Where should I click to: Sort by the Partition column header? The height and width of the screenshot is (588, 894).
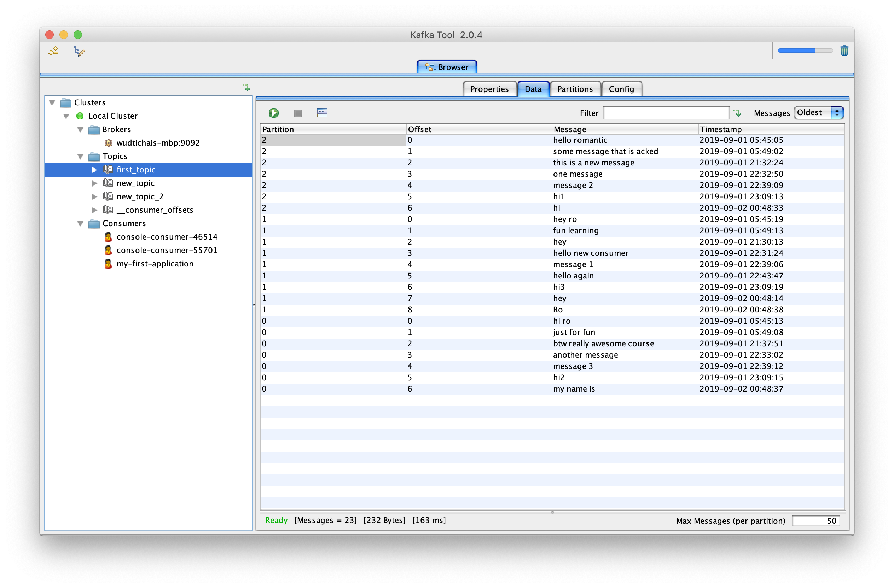333,129
